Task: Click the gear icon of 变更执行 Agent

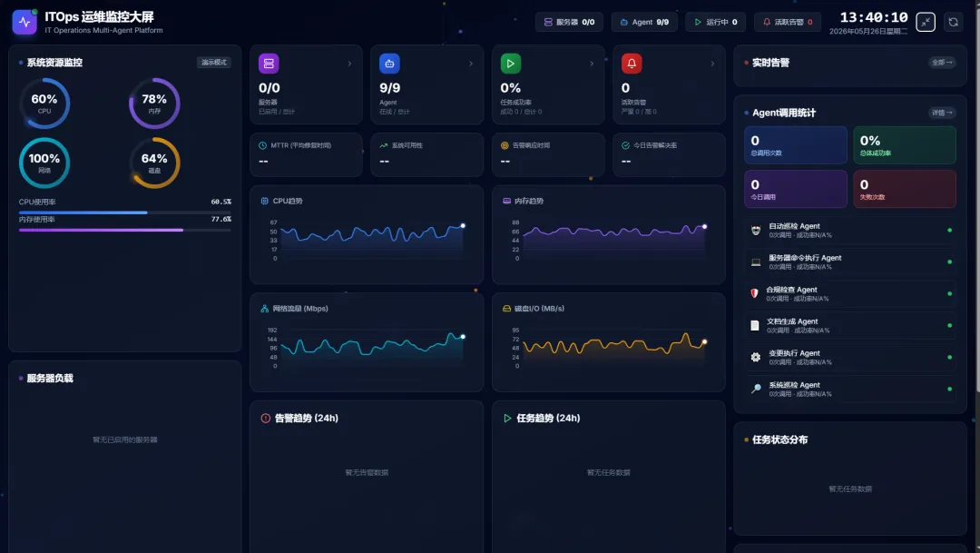Action: [756, 357]
